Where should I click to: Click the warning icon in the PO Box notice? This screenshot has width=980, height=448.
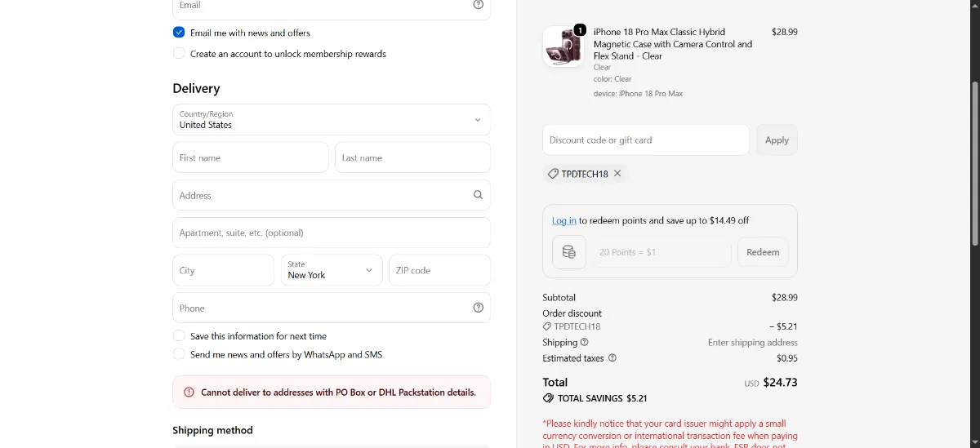pos(189,393)
